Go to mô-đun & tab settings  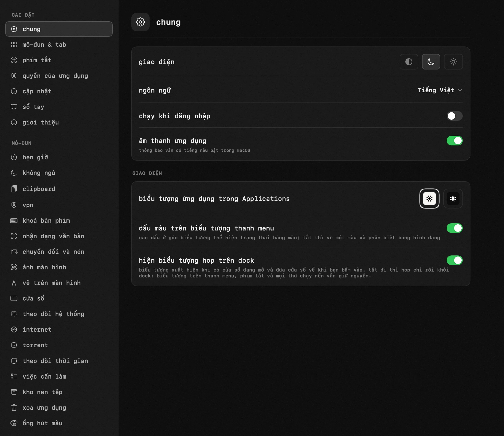click(59, 45)
